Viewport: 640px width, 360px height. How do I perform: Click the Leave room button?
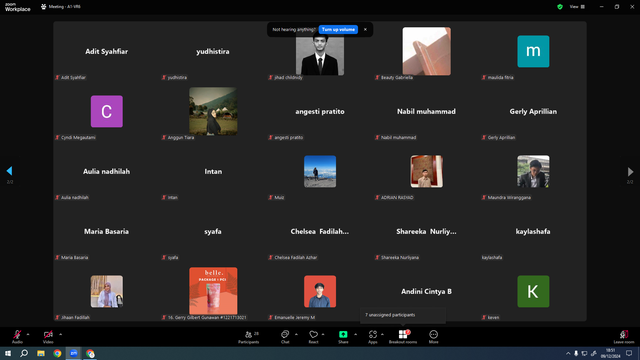coord(624,337)
